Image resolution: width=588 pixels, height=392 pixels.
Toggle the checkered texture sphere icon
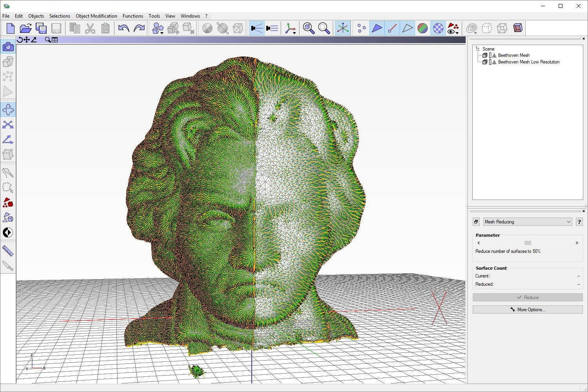tap(438, 28)
